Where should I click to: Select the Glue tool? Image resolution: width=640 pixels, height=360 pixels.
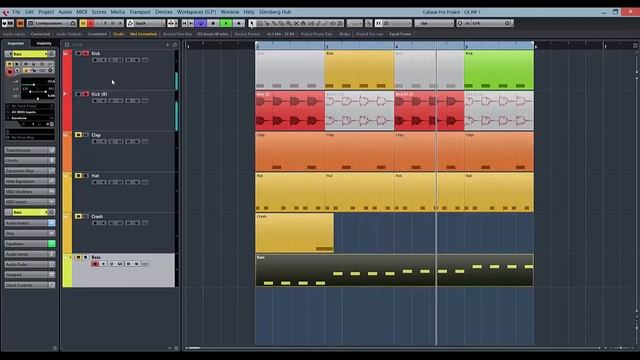pyautogui.click(x=274, y=23)
